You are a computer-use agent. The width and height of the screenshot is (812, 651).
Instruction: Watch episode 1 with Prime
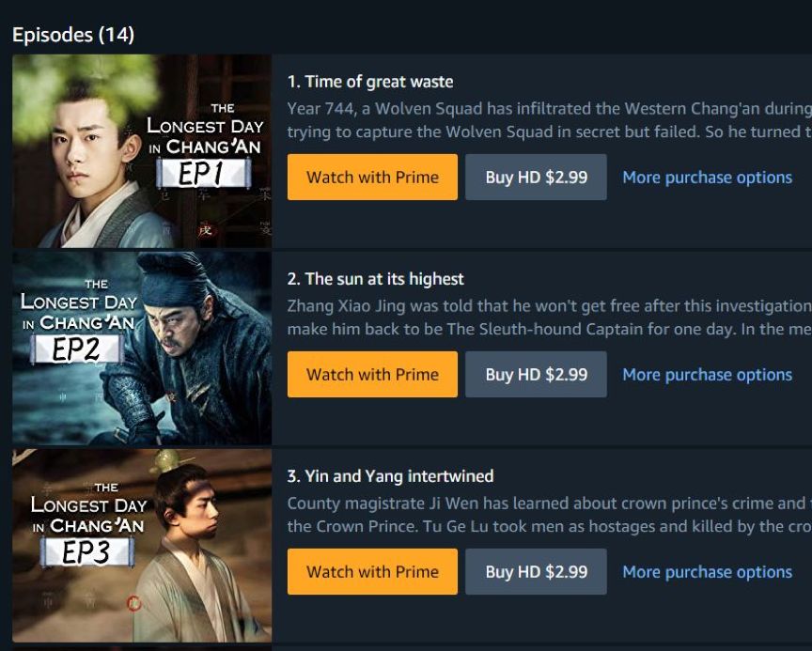tap(372, 177)
